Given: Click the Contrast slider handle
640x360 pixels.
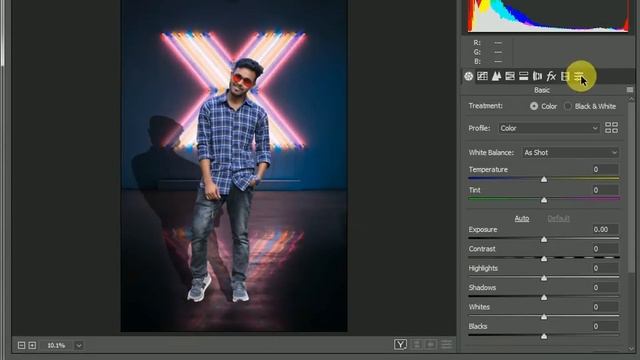Looking at the screenshot, I should (x=544, y=259).
